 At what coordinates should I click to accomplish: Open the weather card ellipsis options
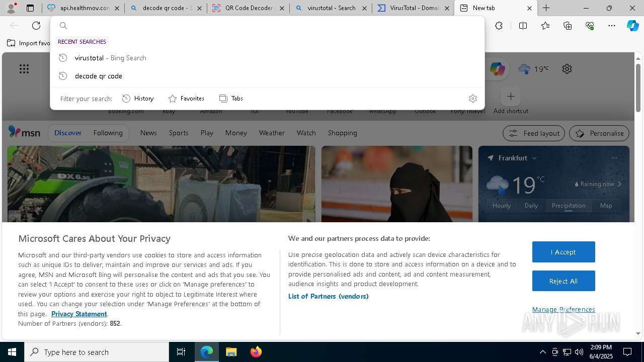614,158
